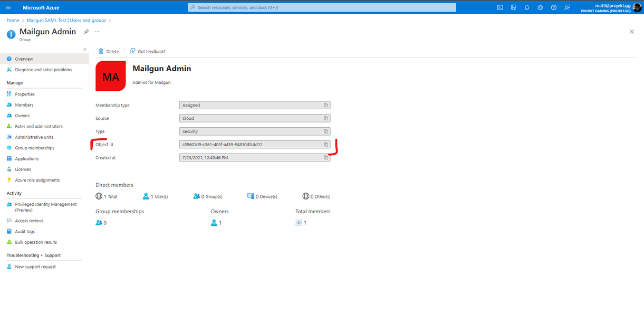644x323 pixels.
Task: Copy the Object id to clipboard
Action: click(x=326, y=144)
